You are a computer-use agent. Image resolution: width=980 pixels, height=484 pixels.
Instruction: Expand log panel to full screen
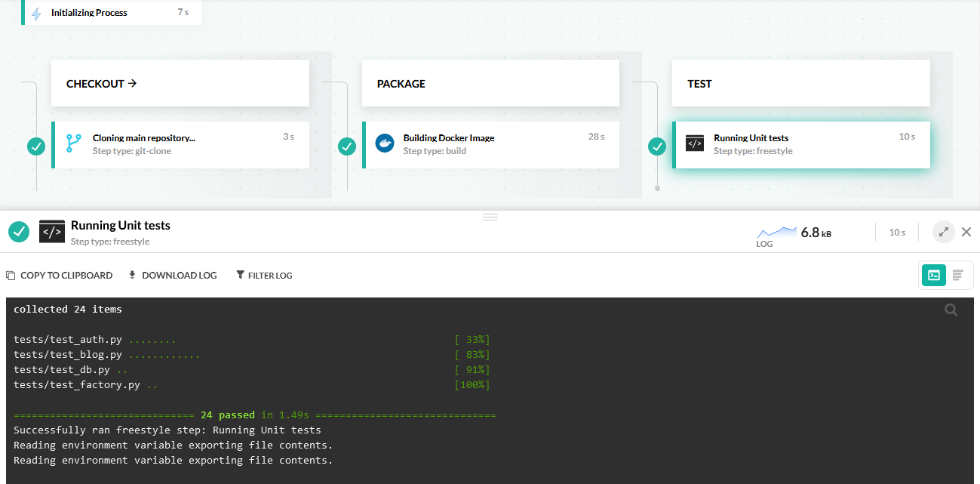click(943, 232)
